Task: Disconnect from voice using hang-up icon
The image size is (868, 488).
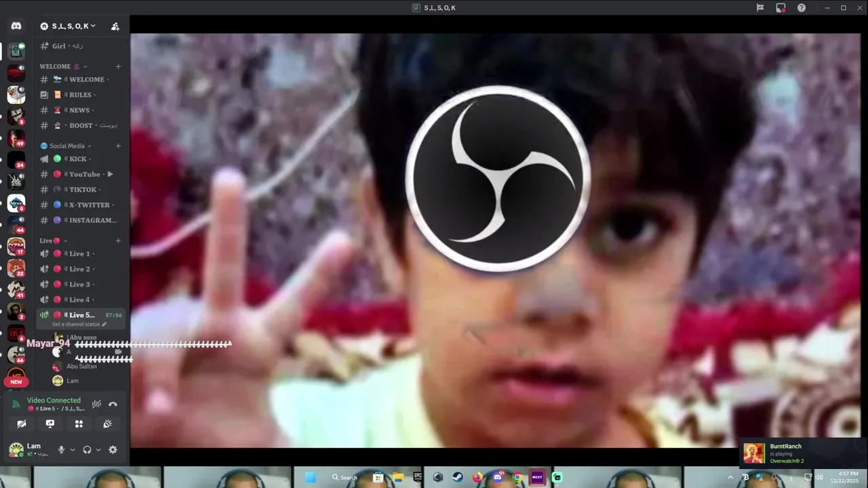Action: coord(113,404)
